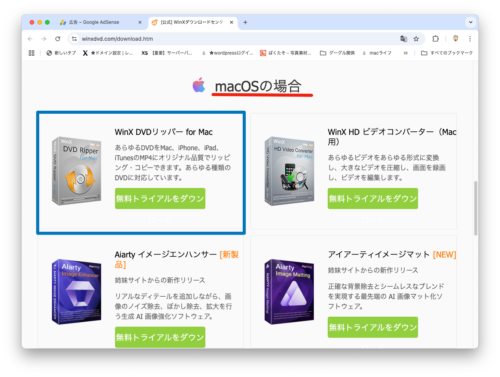Open the 新しいタブ bookmark
500x377 pixels.
point(61,53)
